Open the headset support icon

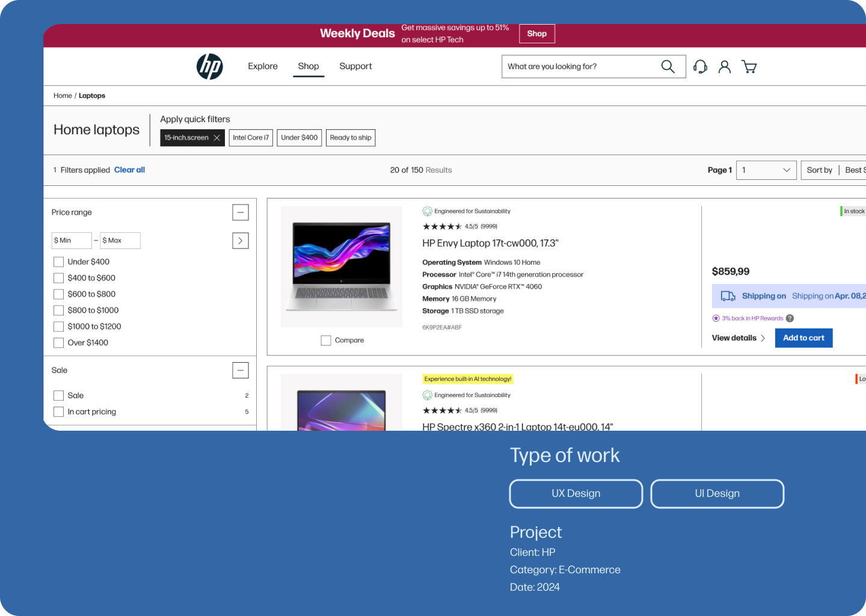click(x=700, y=67)
